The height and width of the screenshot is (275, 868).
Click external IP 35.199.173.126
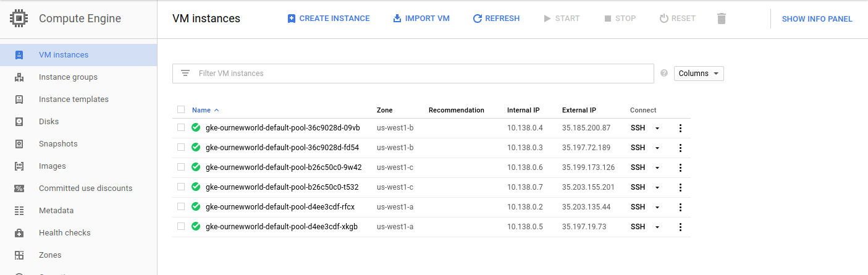[588, 167]
